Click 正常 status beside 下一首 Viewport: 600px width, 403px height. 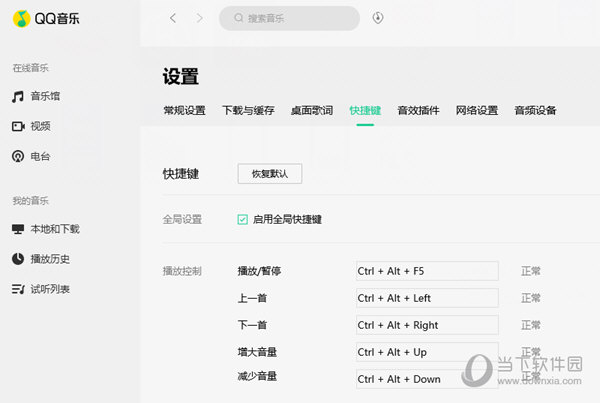coord(531,325)
